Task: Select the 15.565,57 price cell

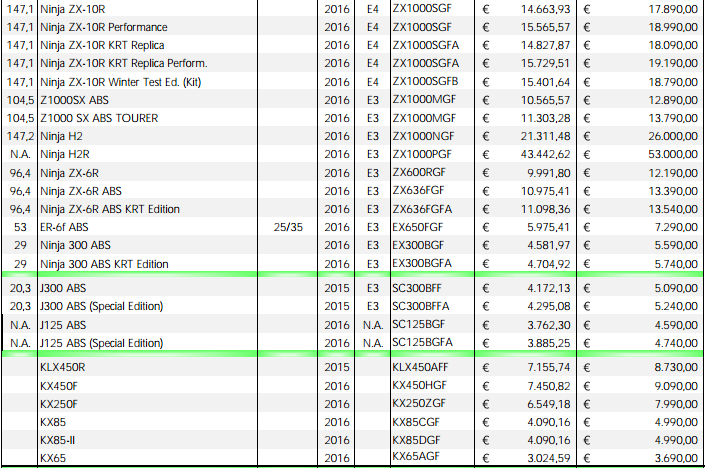Action: 545,27
